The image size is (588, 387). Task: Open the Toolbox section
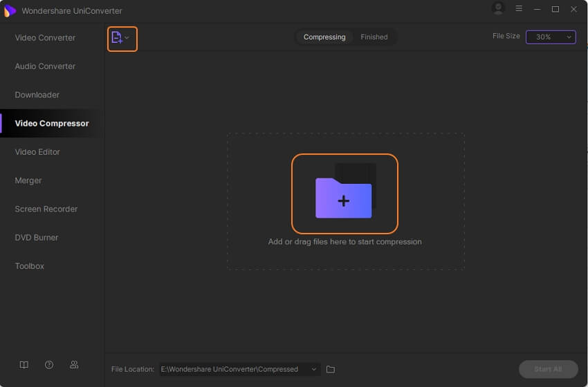click(x=30, y=266)
